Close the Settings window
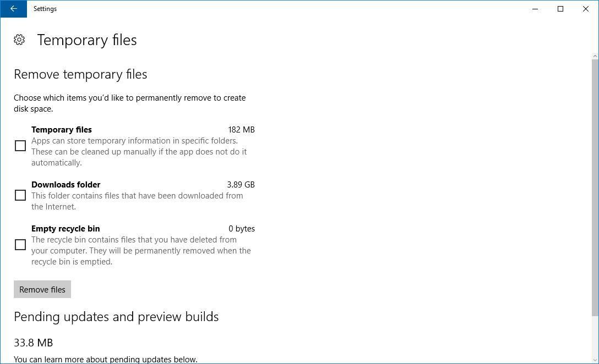The width and height of the screenshot is (599, 364). 586,9
